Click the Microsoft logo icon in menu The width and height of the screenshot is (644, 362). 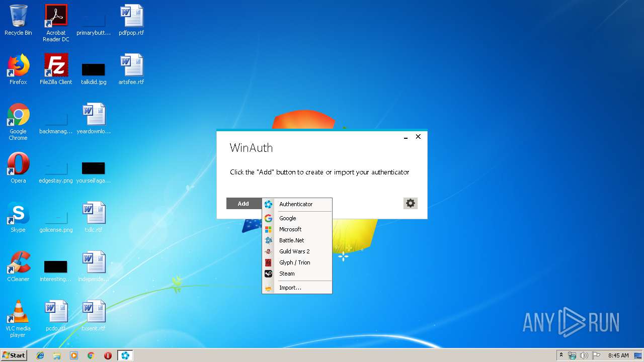point(268,229)
